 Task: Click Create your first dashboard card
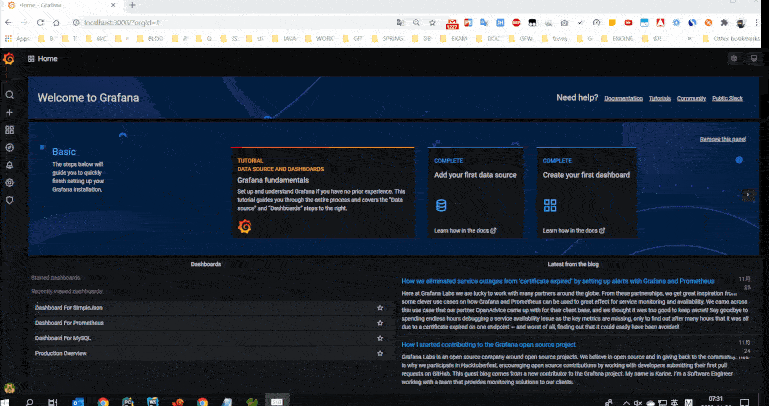click(586, 192)
